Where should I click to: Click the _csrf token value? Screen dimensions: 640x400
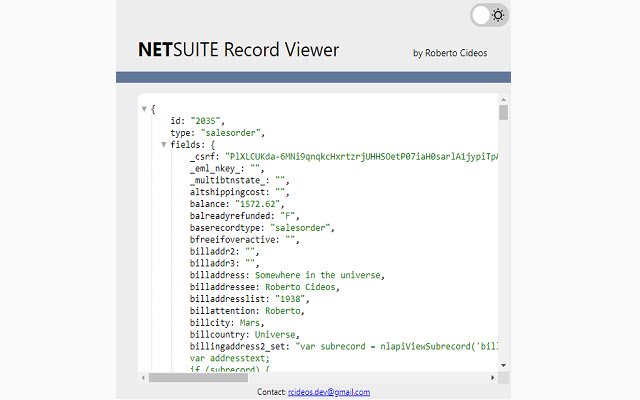pos(362,156)
